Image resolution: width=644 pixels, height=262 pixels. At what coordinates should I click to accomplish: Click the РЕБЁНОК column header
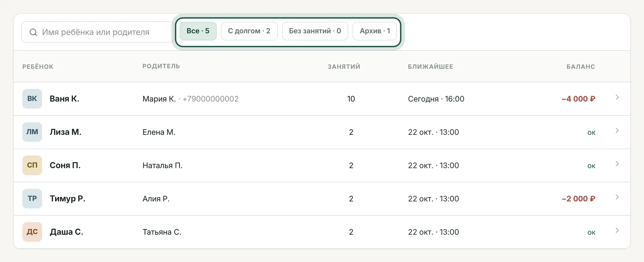(x=38, y=67)
